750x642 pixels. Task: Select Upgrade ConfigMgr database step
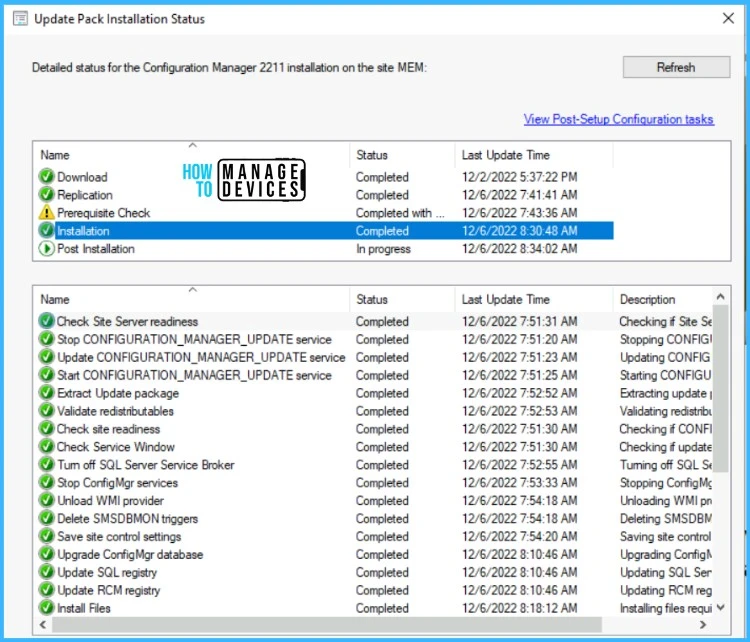pos(375,554)
